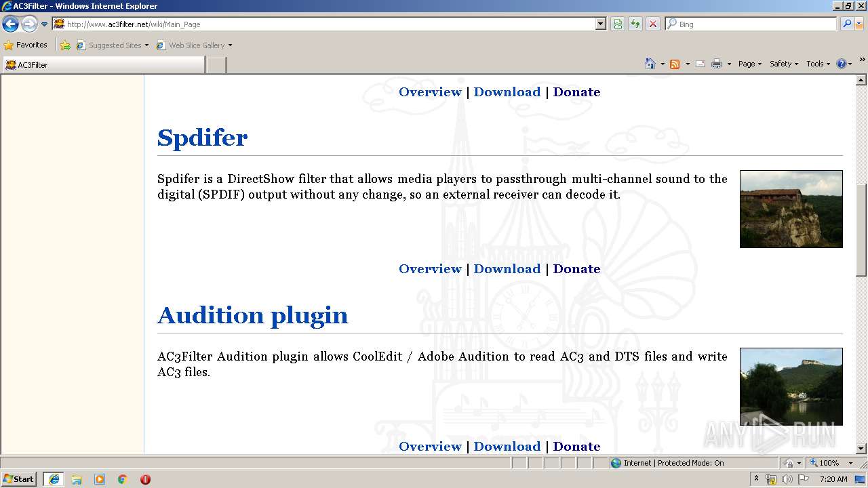The height and width of the screenshot is (488, 868).
Task: Open the volume speaker tray icon
Action: tap(787, 479)
